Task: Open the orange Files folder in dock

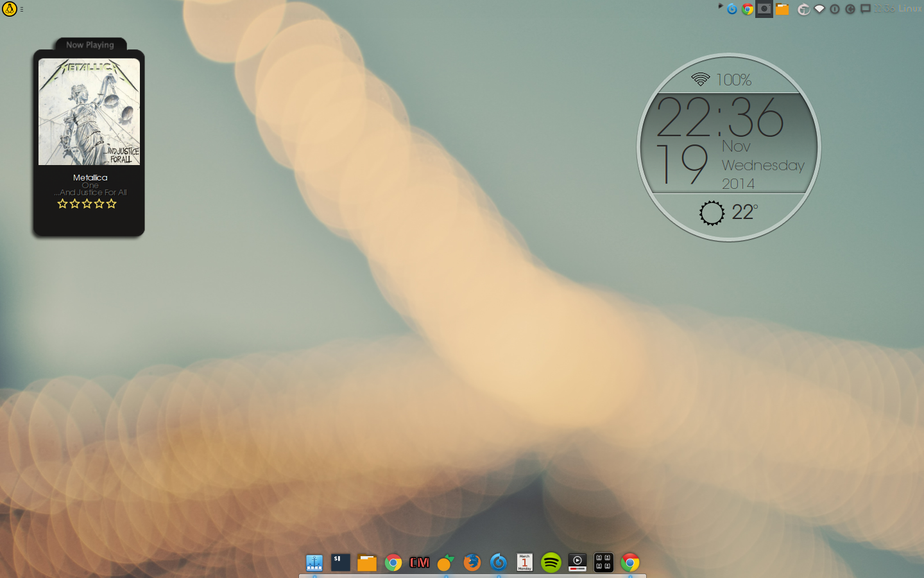Action: (367, 563)
